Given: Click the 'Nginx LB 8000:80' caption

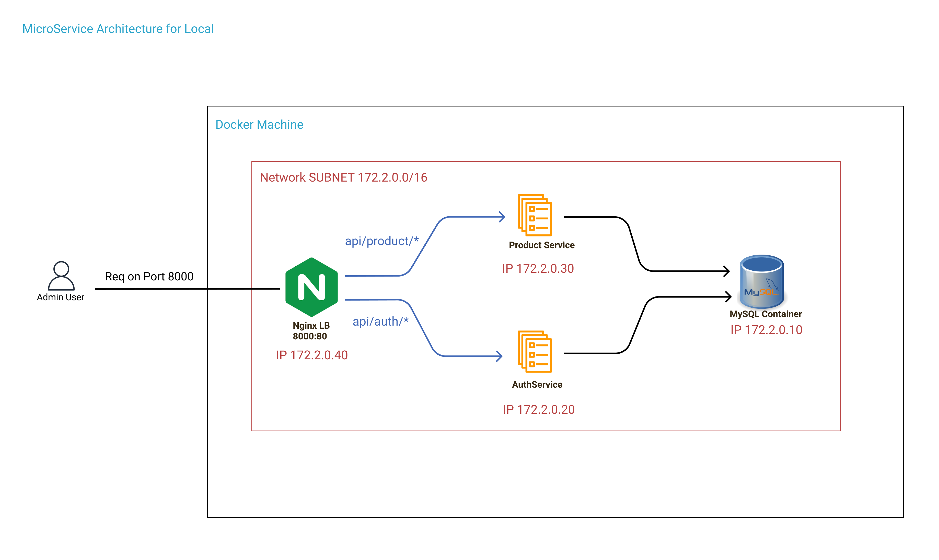Looking at the screenshot, I should click(x=311, y=331).
